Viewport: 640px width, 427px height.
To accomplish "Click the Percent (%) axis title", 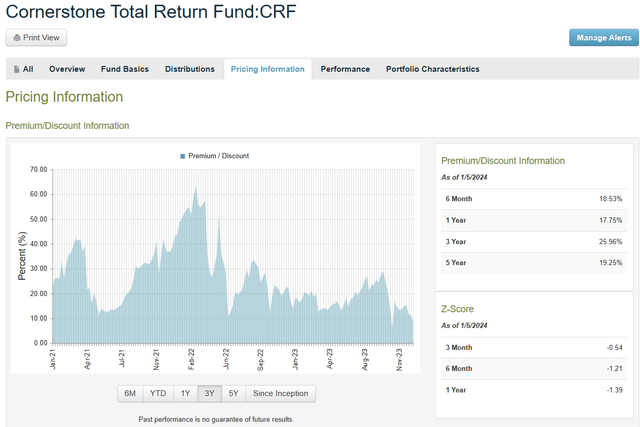I will click(22, 256).
